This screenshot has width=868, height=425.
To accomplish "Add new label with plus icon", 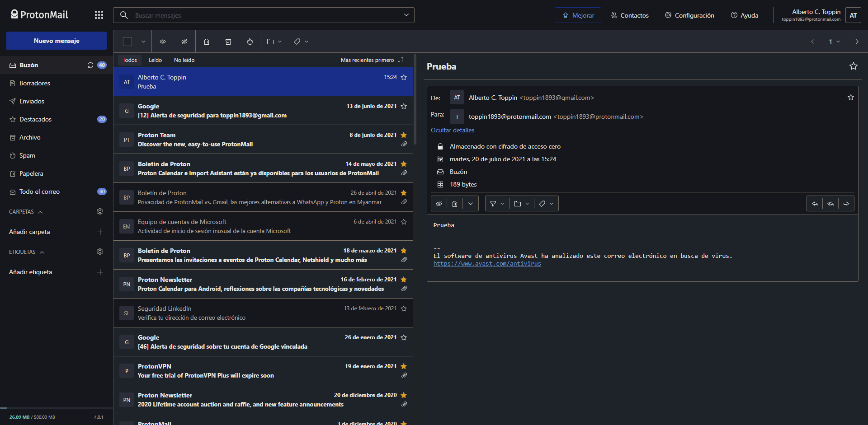I will click(100, 272).
